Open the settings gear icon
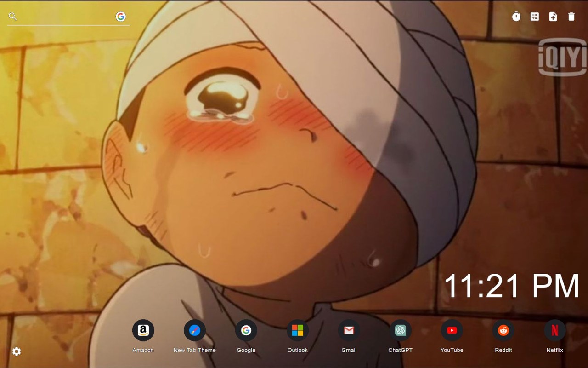 coord(17,351)
